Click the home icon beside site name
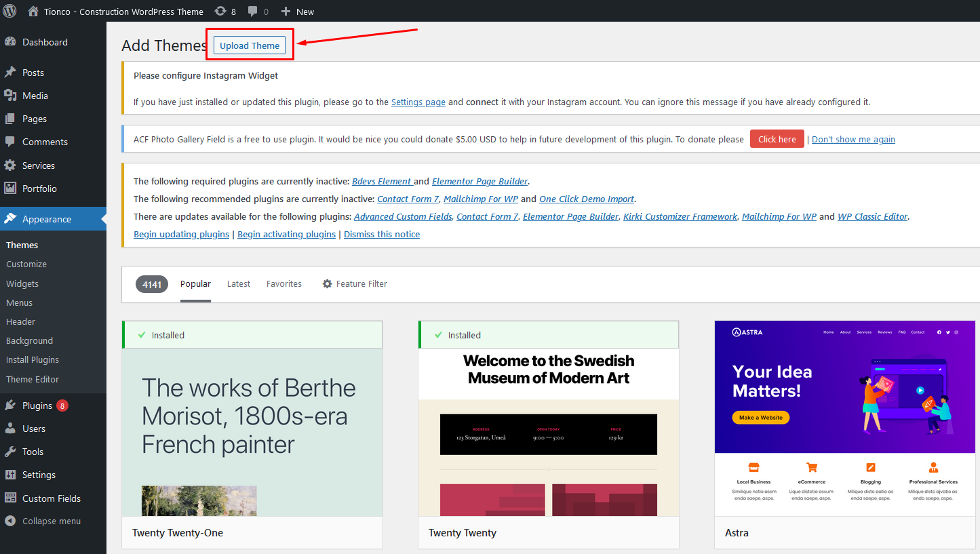This screenshot has width=980, height=554. [33, 11]
